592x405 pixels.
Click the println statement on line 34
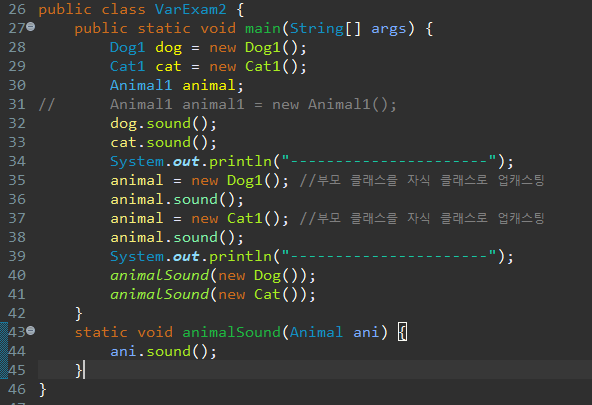pyautogui.click(x=312, y=162)
